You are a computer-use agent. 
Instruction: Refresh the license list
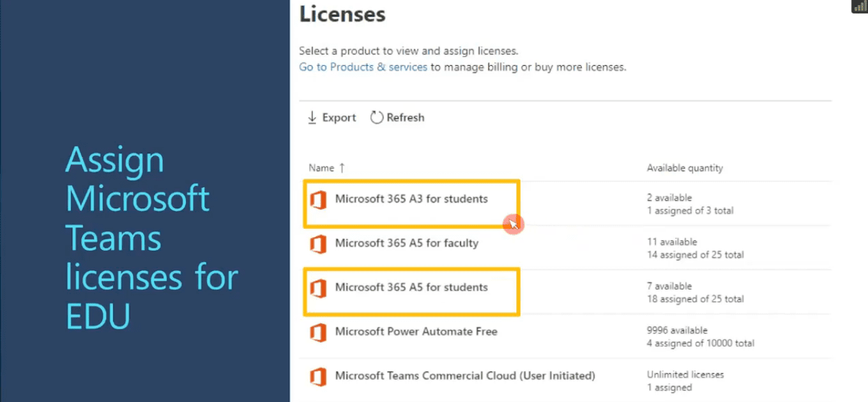pyautogui.click(x=397, y=118)
